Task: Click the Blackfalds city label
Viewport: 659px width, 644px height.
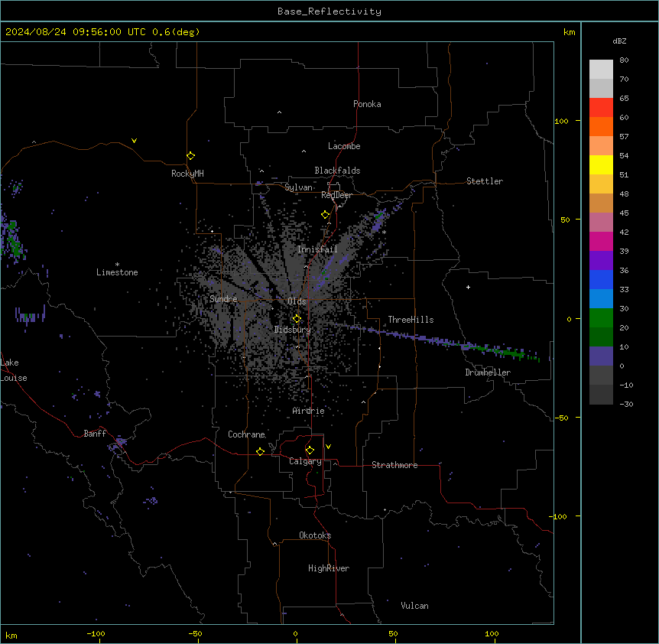Action: tap(337, 171)
